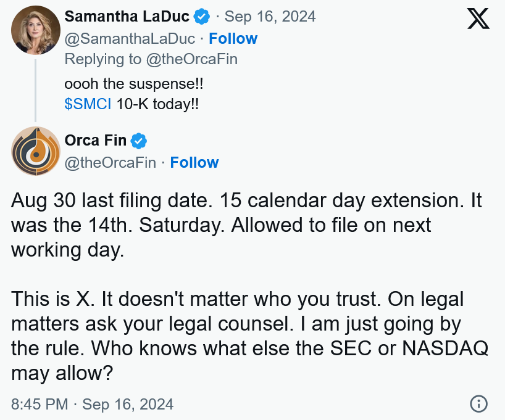Follow @SamanthaLaDuc

233,39
